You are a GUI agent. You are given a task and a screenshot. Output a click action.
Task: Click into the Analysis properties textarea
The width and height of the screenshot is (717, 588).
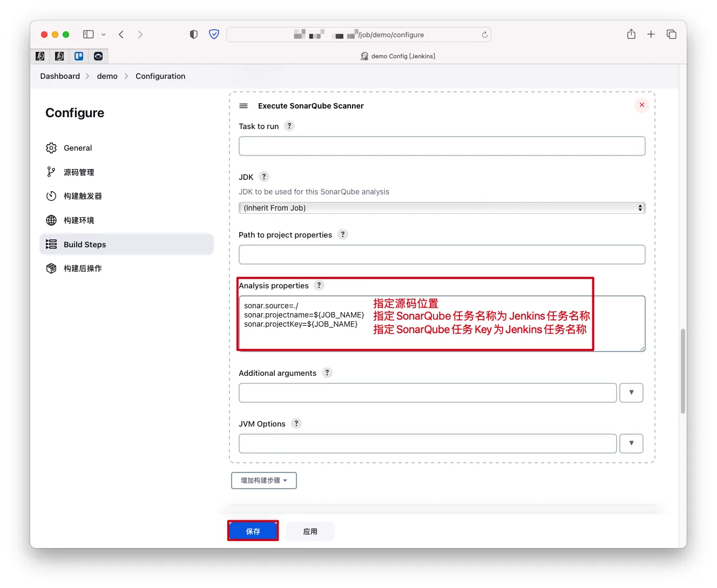(442, 323)
